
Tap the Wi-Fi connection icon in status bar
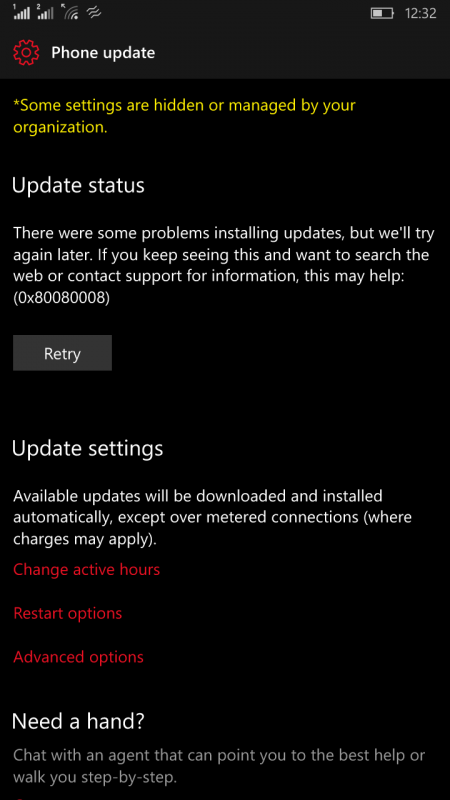pyautogui.click(x=70, y=12)
